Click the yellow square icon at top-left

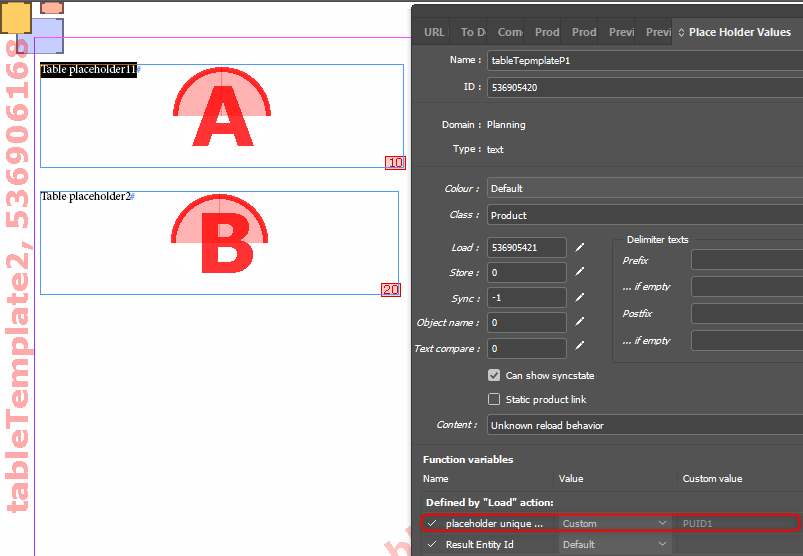coord(14,17)
